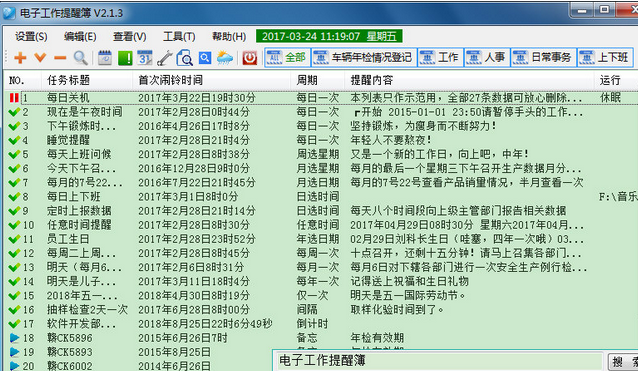Sort by 任务标题 column header
This screenshot has height=371, width=638.
tap(86, 80)
